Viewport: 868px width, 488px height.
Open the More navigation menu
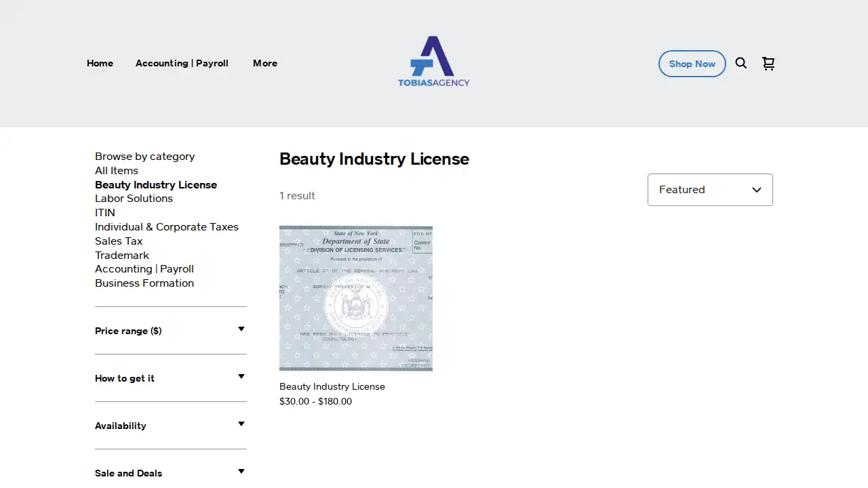click(x=265, y=63)
